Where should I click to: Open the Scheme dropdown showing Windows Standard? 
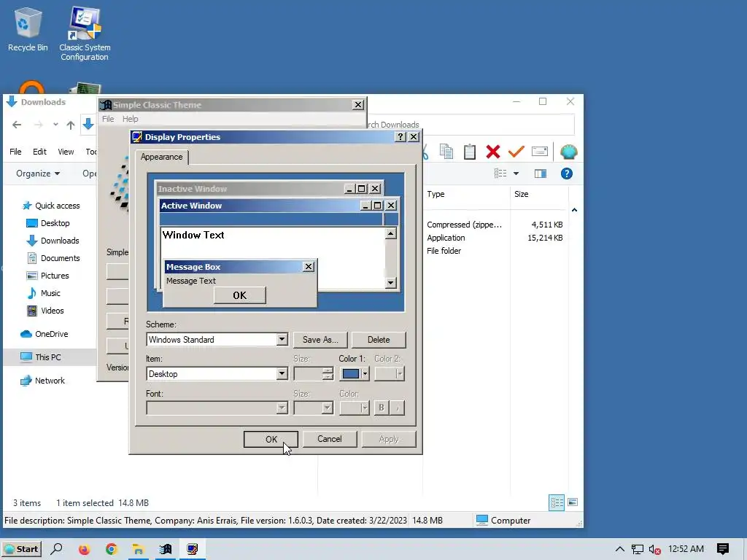[282, 339]
